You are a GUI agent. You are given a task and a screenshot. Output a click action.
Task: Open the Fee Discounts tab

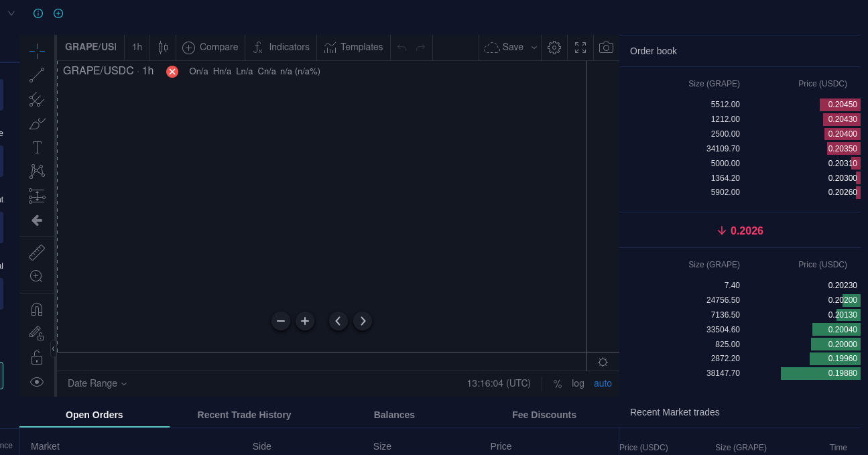click(x=544, y=415)
